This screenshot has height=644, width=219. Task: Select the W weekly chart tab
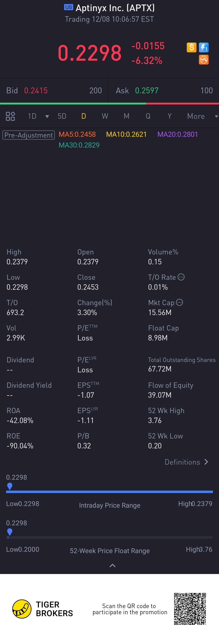pos(105,116)
